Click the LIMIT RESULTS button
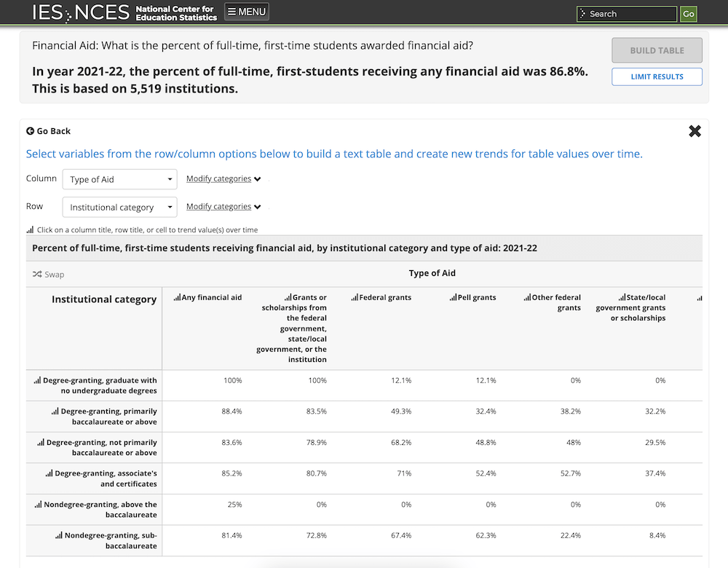 click(x=657, y=76)
